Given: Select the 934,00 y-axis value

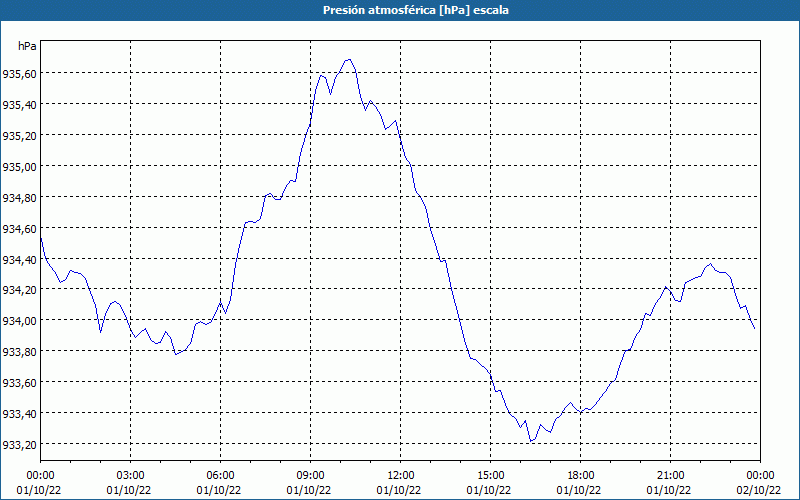Looking at the screenshot, I should [19, 321].
